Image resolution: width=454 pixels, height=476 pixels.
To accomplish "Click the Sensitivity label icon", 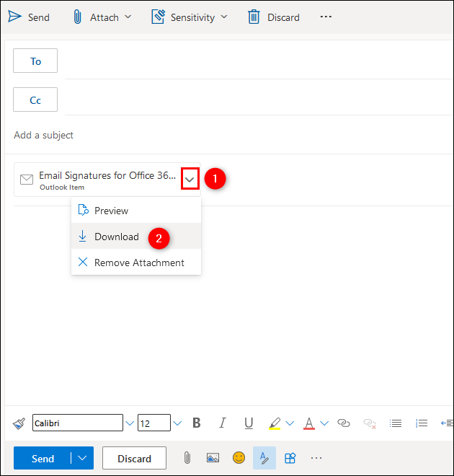I will click(x=158, y=17).
